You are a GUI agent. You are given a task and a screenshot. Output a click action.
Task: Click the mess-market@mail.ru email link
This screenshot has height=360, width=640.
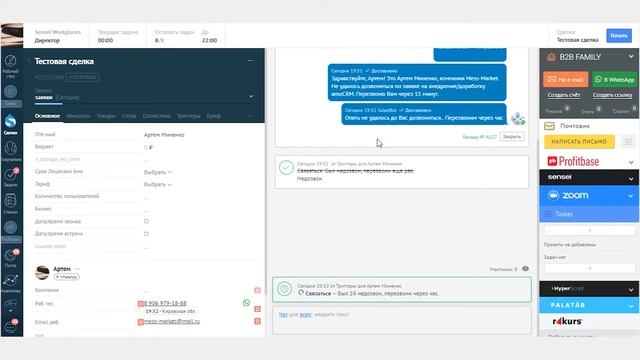click(x=171, y=321)
